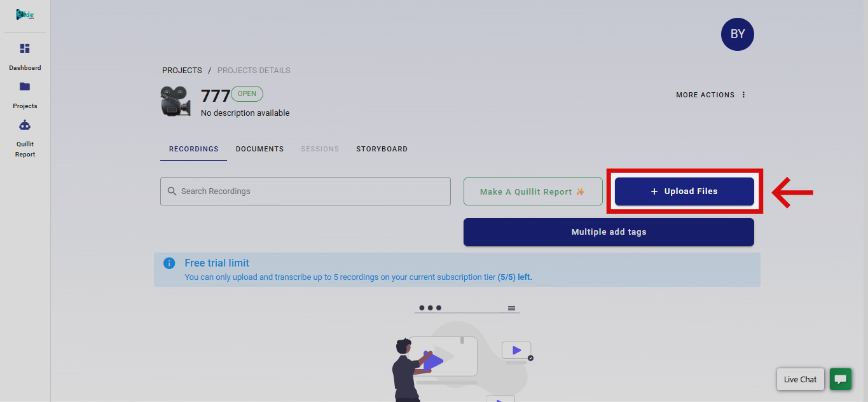The height and width of the screenshot is (402, 868).
Task: Click the Upload Files button
Action: point(684,191)
